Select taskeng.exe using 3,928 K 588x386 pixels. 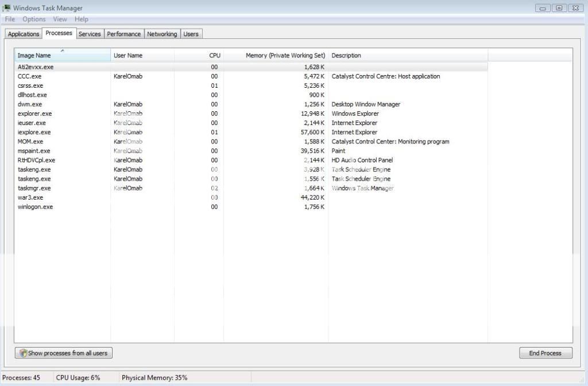click(x=252, y=170)
